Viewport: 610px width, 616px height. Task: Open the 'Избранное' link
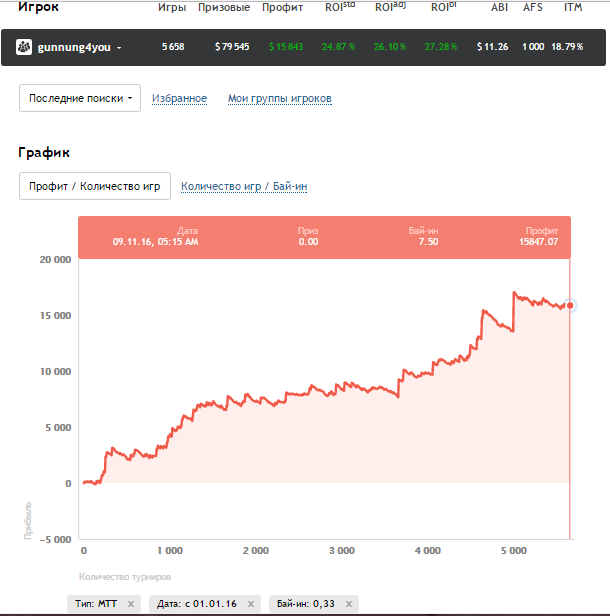[x=179, y=98]
